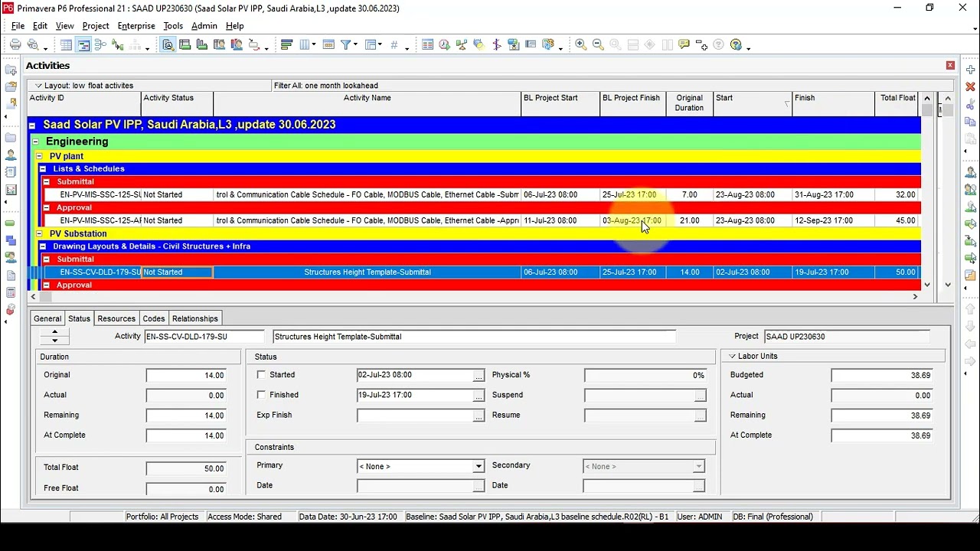Open Resources person icon in left sidebar
980x551 pixels.
coord(11,155)
